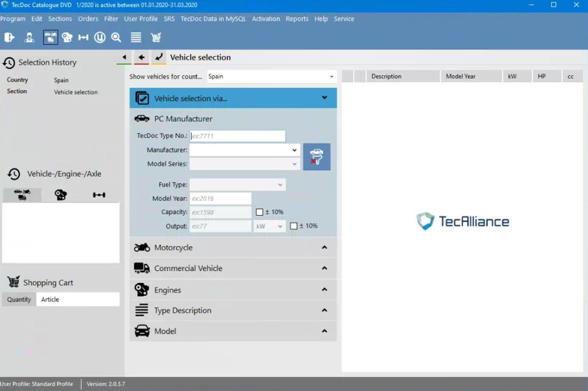The image size is (588, 391).
Task: Click the list view toolbar icon
Action: coord(136,37)
